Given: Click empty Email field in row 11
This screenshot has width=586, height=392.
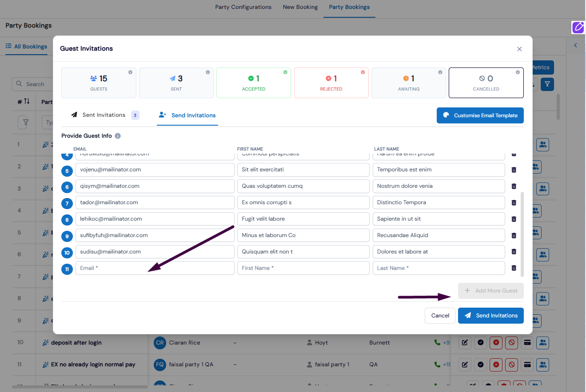Looking at the screenshot, I should click(x=155, y=268).
